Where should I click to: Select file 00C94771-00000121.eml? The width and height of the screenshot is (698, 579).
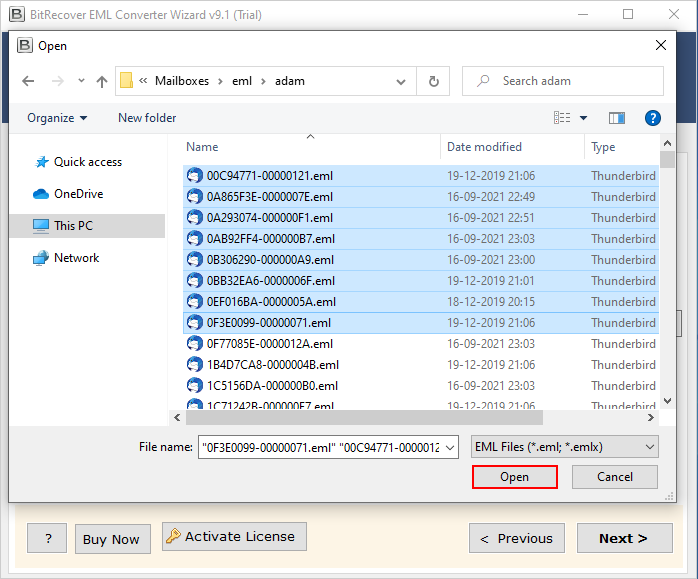421,176
